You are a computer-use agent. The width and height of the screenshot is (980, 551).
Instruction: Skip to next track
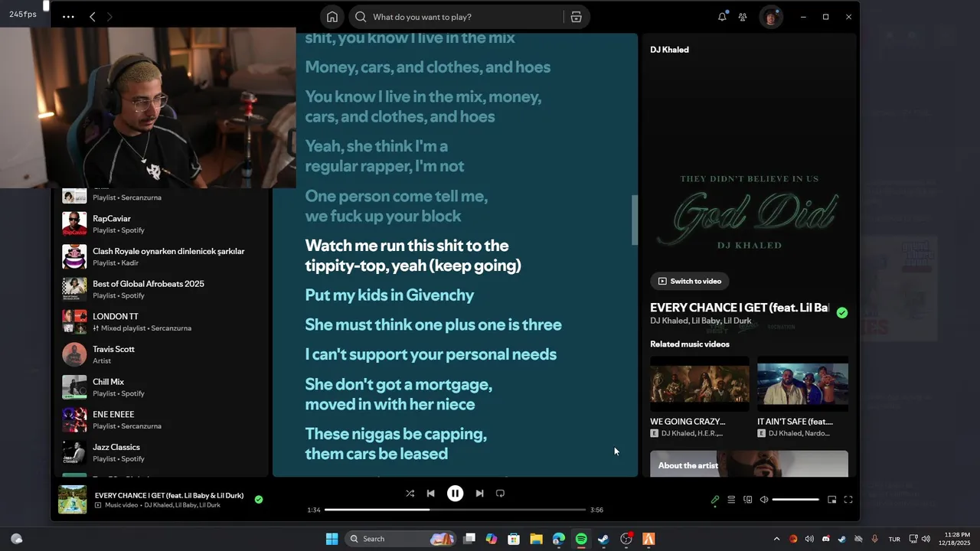point(479,494)
